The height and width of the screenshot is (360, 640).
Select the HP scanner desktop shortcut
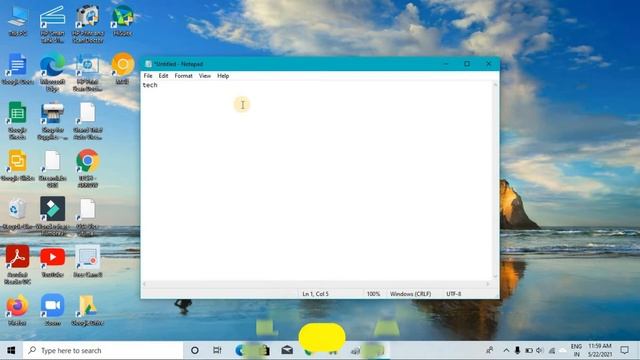point(52,24)
